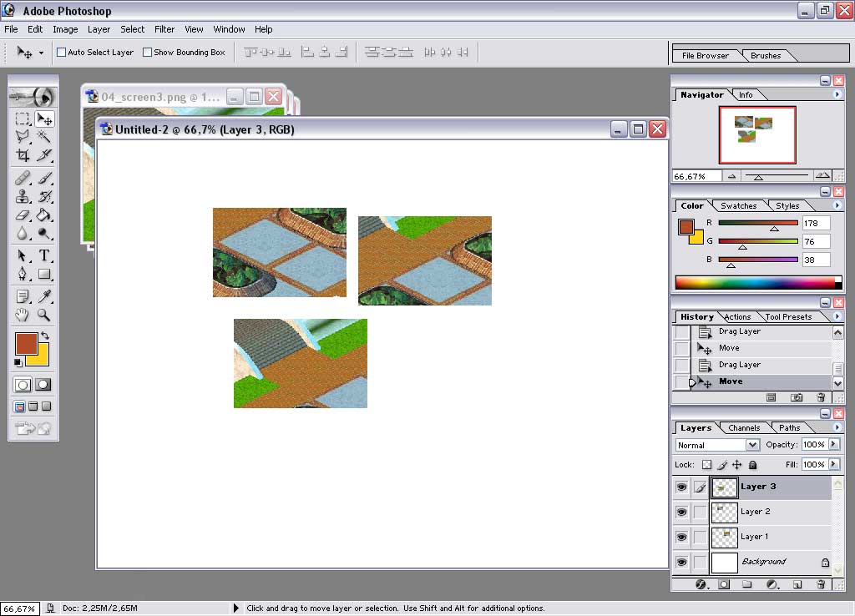
Task: Select the History Brush tool
Action: tap(43, 196)
